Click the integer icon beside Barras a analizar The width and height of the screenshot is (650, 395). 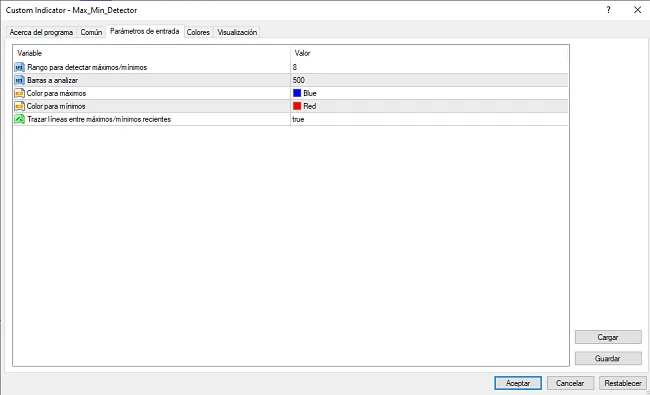click(x=19, y=80)
